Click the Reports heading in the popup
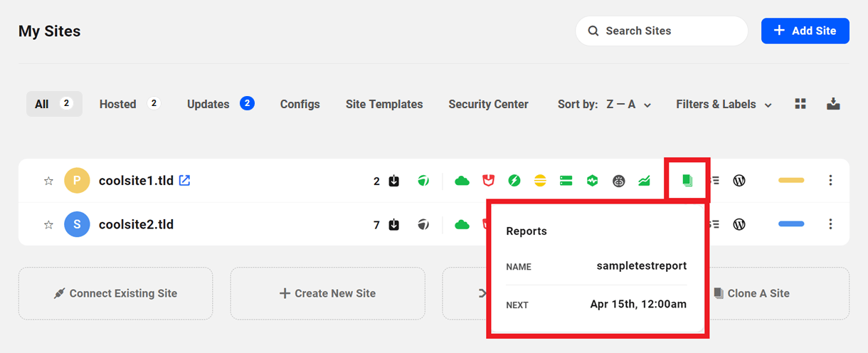 [526, 231]
